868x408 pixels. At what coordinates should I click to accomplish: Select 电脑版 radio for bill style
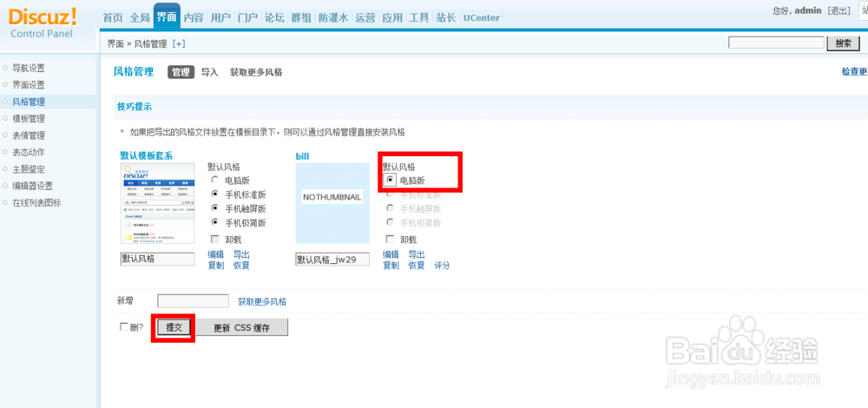tap(391, 180)
